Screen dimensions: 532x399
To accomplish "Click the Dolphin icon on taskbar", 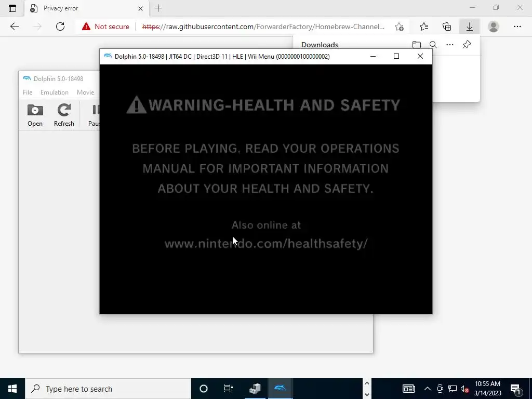I will coord(280,389).
